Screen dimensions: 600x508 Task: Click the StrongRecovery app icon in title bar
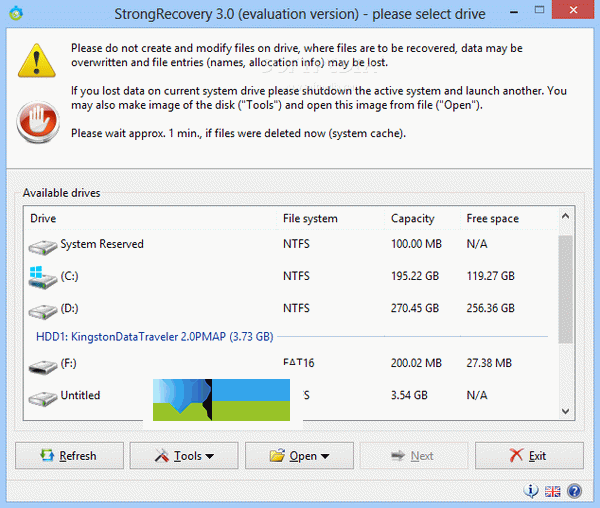point(16,13)
